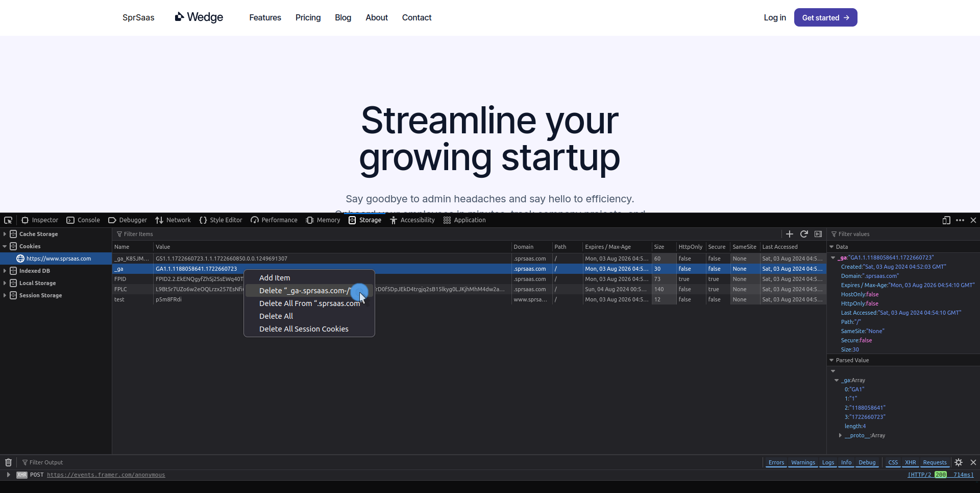Screen dimensions: 980x493
Task: Open console settings gear icon
Action: [x=959, y=462]
